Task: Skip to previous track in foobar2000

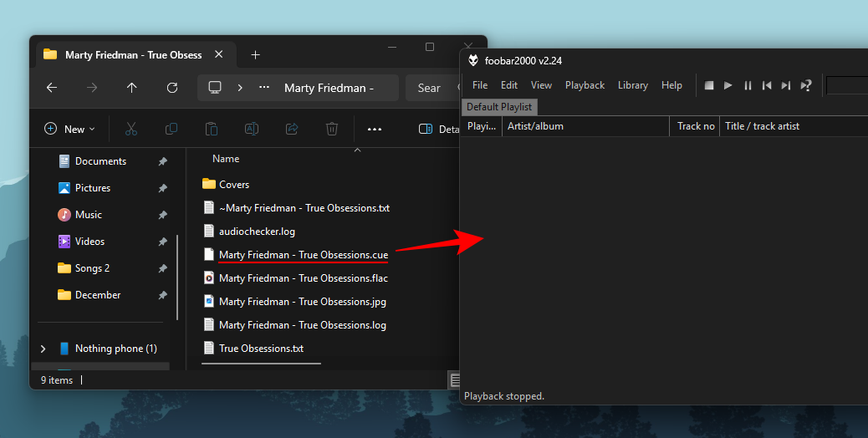Action: pos(767,85)
